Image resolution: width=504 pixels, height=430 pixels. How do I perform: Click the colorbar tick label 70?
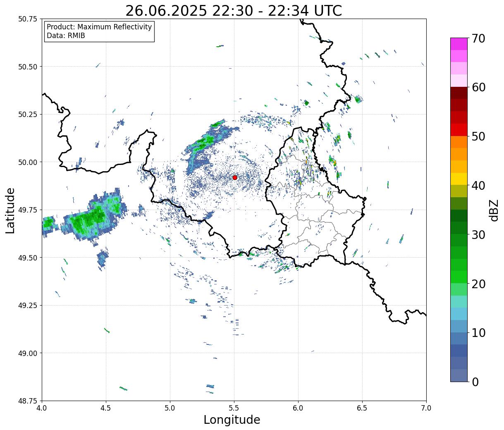click(478, 38)
